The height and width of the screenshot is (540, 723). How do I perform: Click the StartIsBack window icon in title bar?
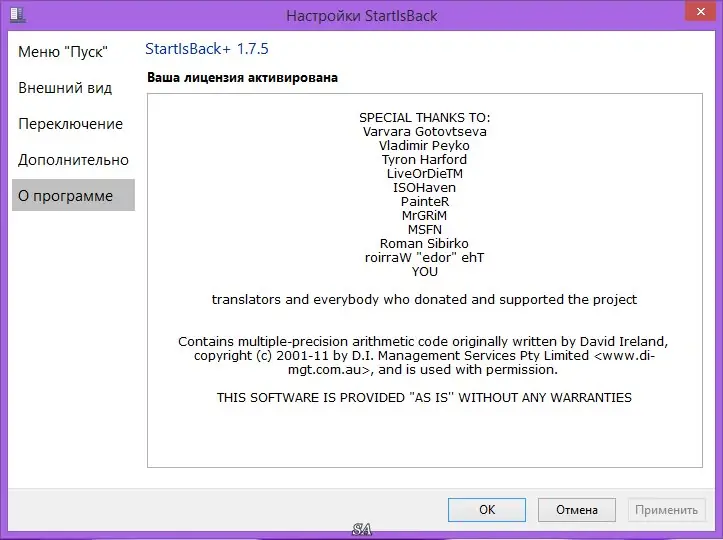(x=18, y=15)
